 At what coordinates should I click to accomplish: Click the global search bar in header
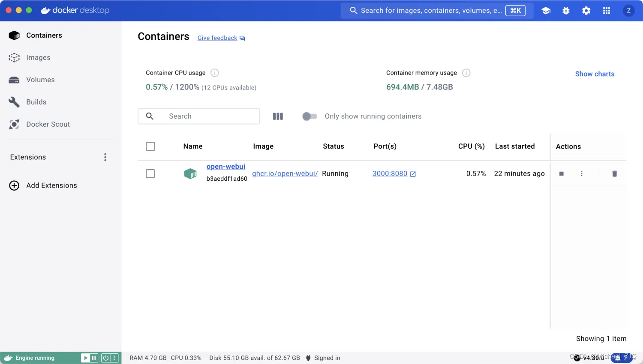click(437, 11)
